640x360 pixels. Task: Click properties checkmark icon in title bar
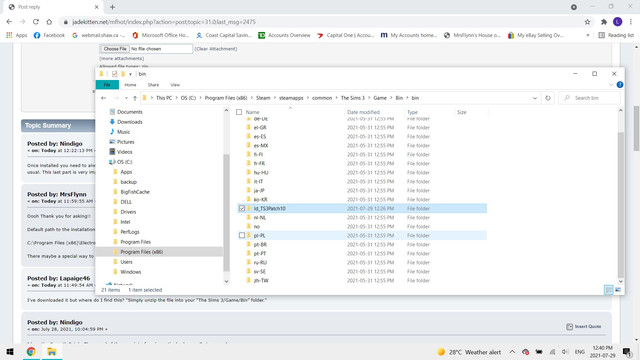pyautogui.click(x=114, y=74)
